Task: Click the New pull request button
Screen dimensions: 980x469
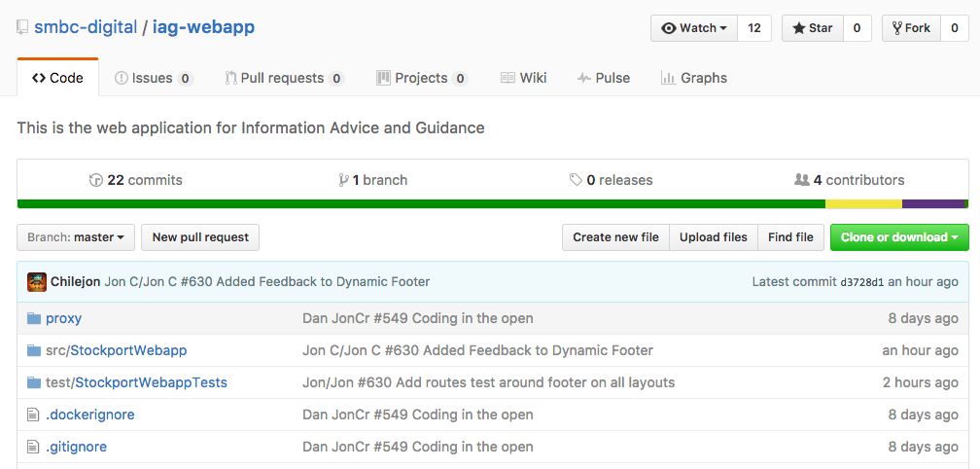Action: click(200, 237)
